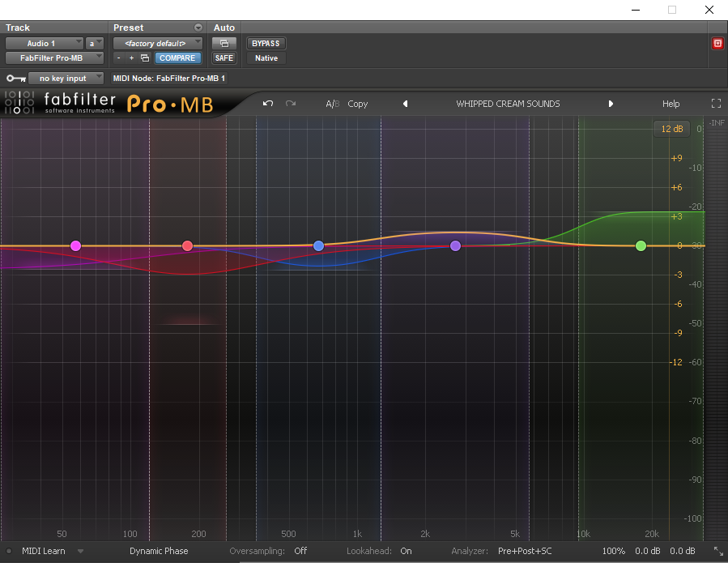
Task: Open the Preset settings menu arrow
Action: (198, 28)
